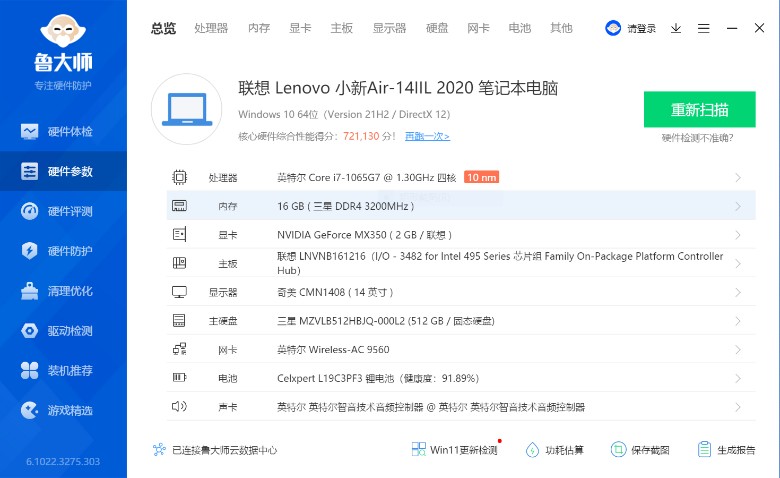Click the 10 nm process badge
This screenshot has width=780, height=478.
coord(482,177)
